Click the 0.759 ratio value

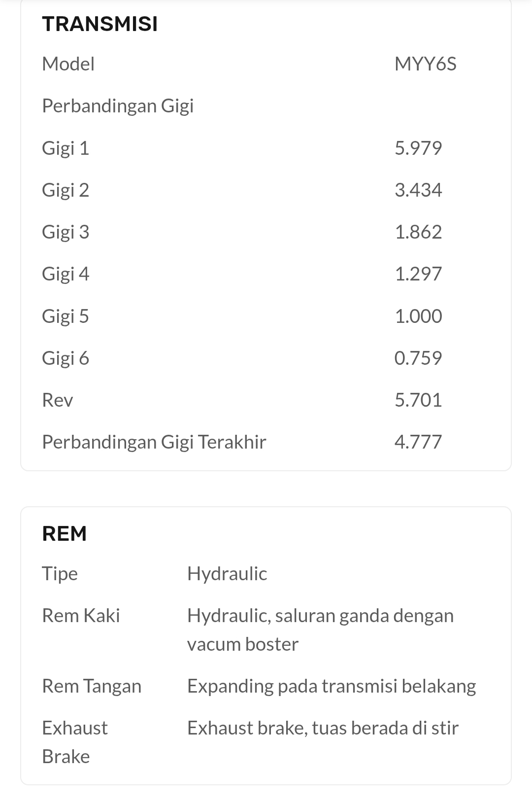tap(418, 358)
